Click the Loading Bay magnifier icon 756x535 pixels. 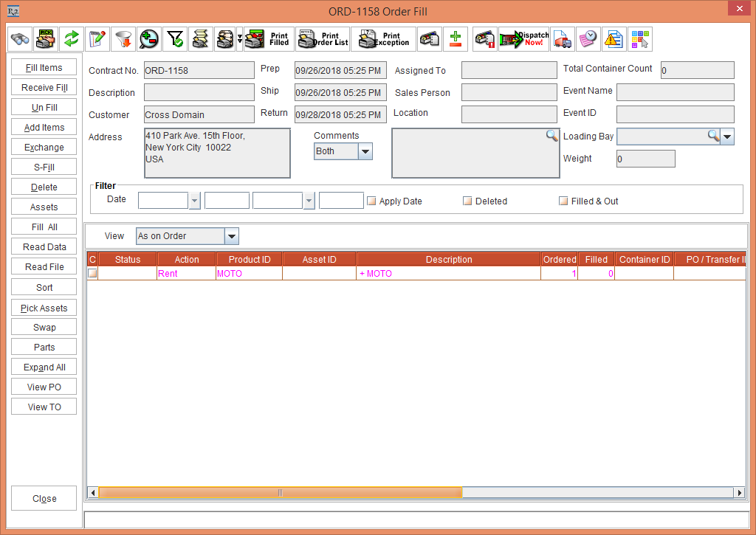tap(714, 136)
